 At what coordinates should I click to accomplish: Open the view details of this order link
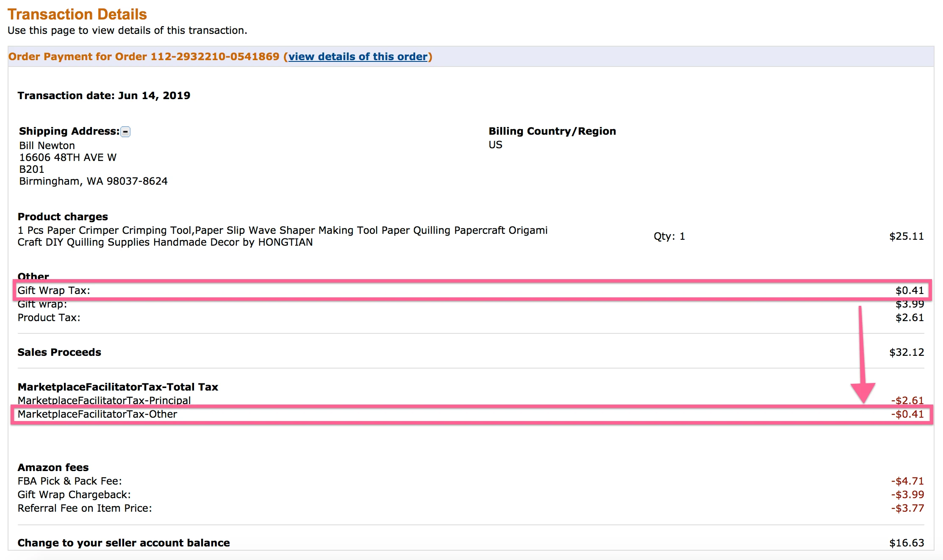pyautogui.click(x=358, y=57)
